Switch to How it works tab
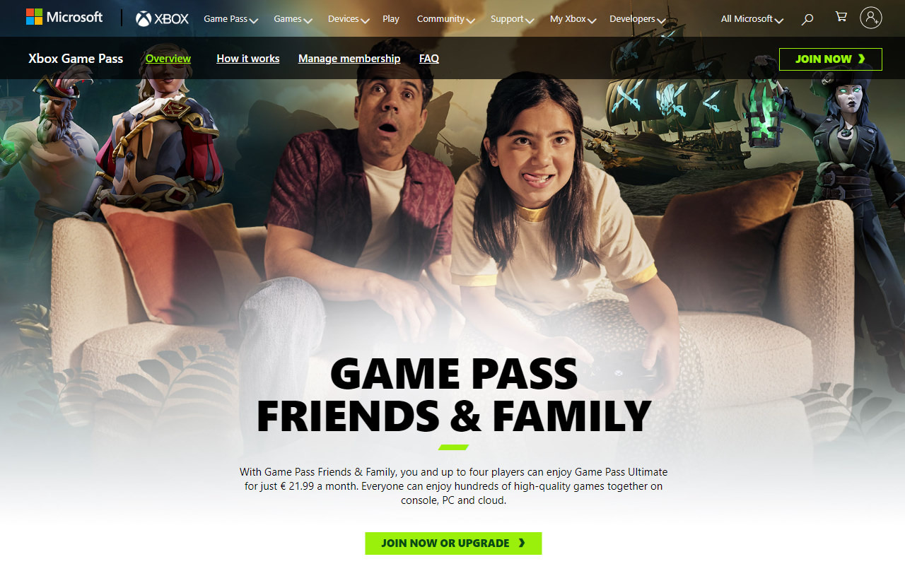This screenshot has height=588, width=905. point(248,59)
